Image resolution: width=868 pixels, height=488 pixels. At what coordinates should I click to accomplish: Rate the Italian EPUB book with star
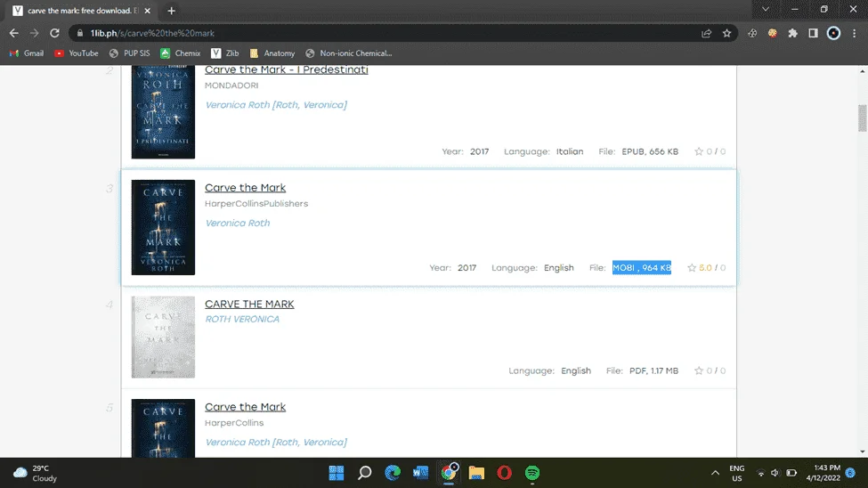point(699,151)
